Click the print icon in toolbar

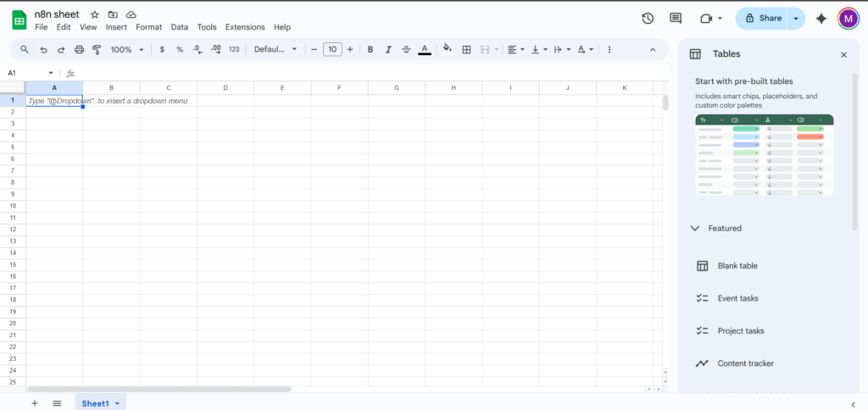click(x=79, y=50)
